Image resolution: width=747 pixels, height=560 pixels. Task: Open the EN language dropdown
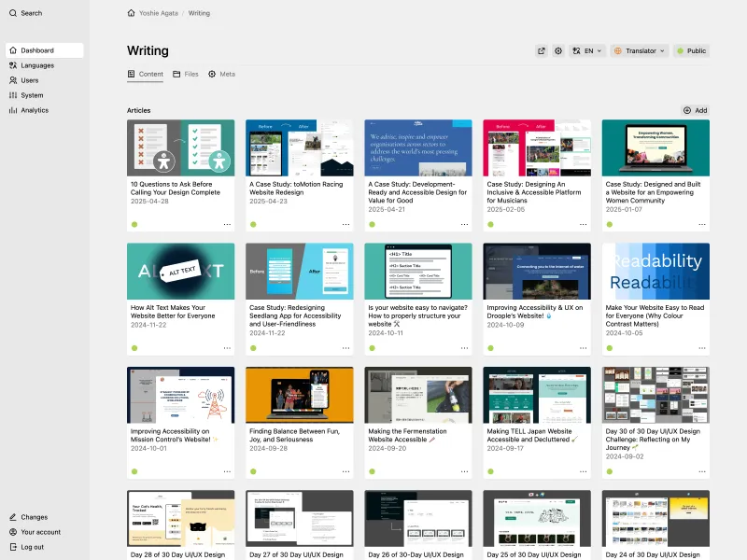588,51
